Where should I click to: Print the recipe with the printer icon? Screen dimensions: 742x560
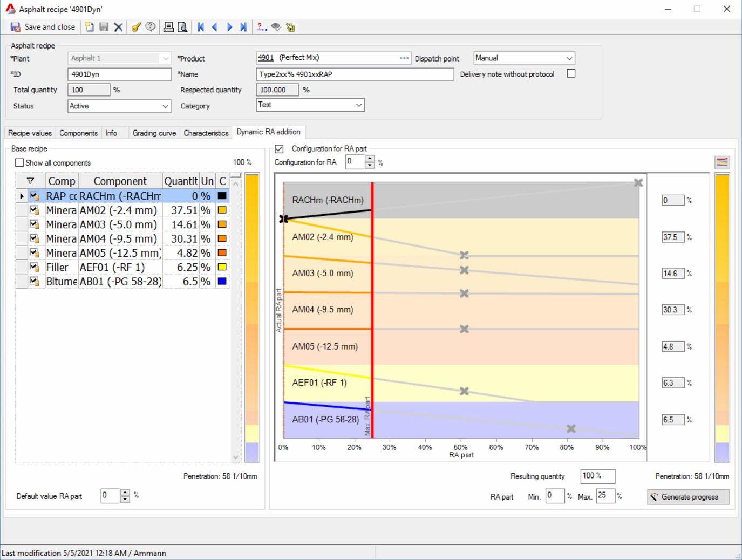coord(168,27)
